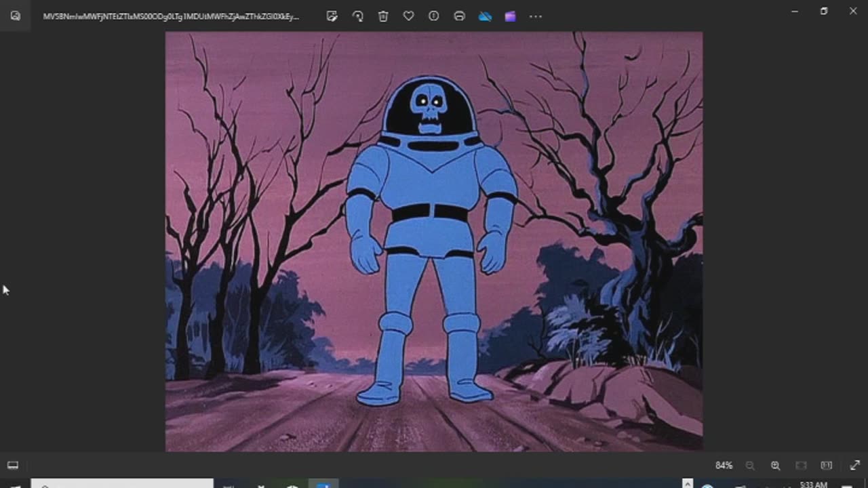The image size is (868, 488).
Task: Add the image to favorites with the heart
Action: [x=408, y=16]
